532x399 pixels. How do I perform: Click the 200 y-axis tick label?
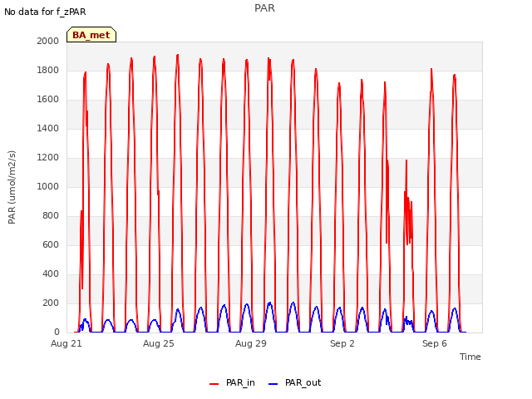tap(51, 303)
